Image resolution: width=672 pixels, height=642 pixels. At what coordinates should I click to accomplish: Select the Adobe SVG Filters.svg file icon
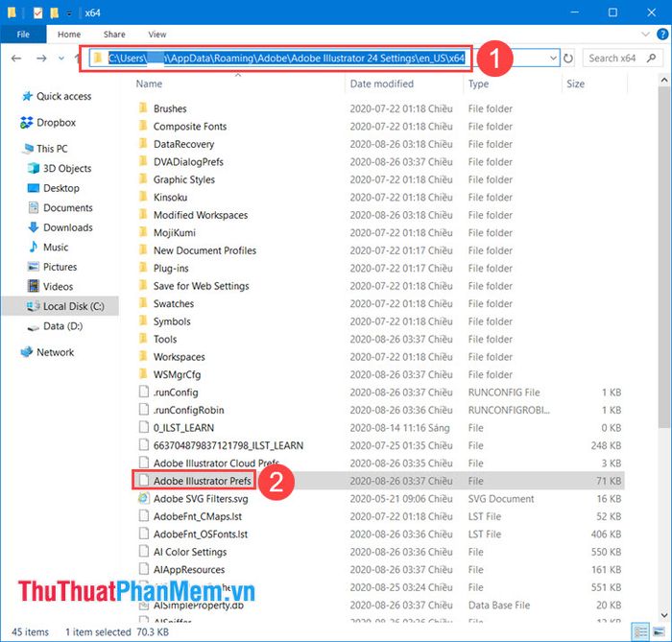pyautogui.click(x=144, y=498)
